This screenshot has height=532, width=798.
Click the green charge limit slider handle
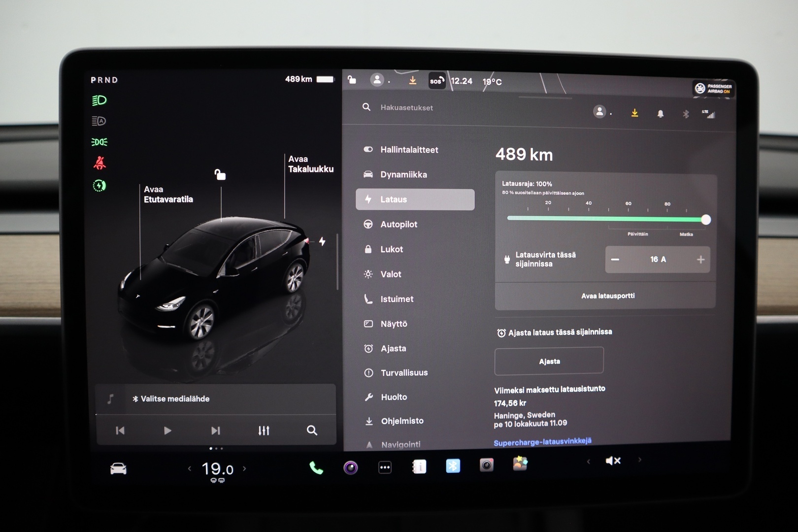[x=707, y=220]
